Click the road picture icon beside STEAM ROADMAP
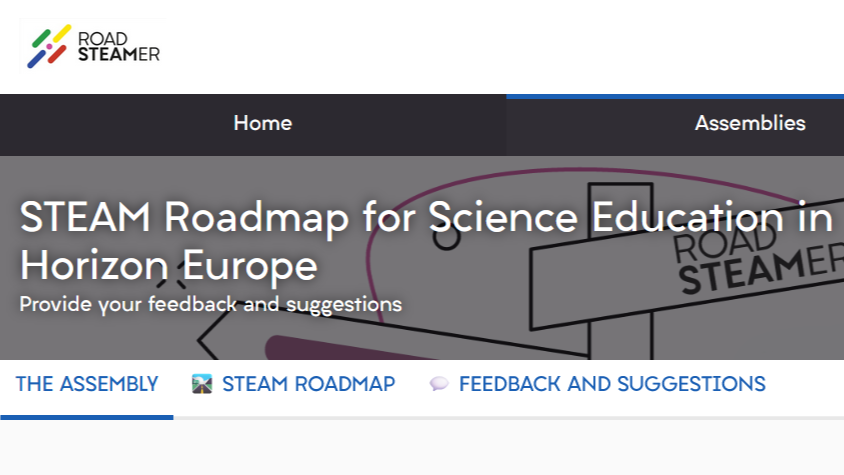Viewport: 844px width, 475px height. click(x=202, y=384)
